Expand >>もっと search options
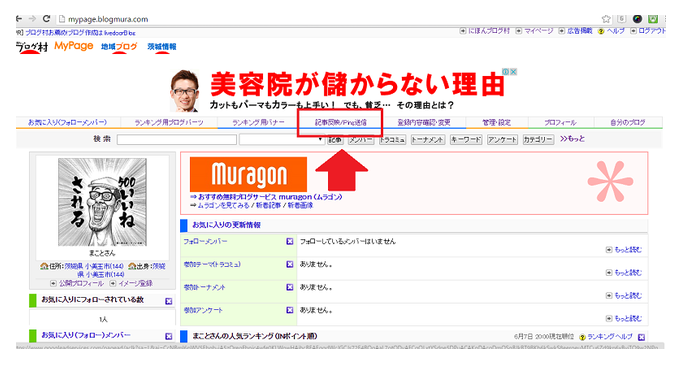 click(x=572, y=139)
